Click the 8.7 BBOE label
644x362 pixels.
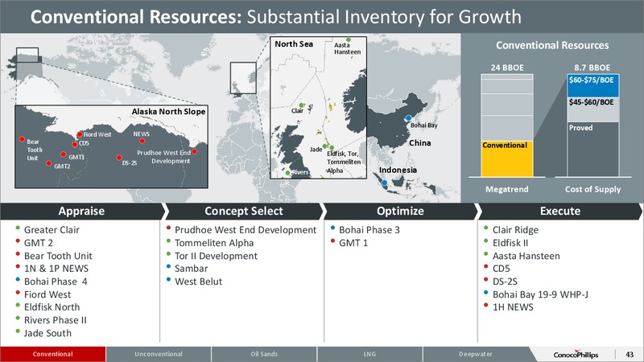tap(592, 68)
